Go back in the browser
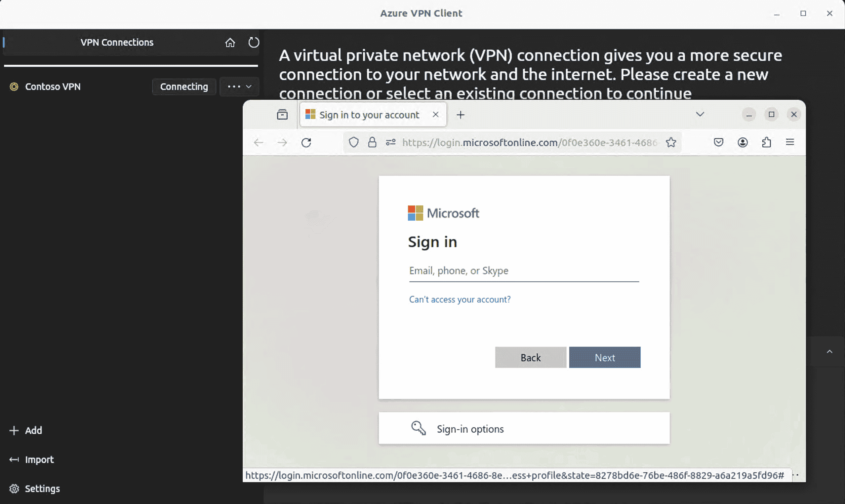 tap(258, 142)
